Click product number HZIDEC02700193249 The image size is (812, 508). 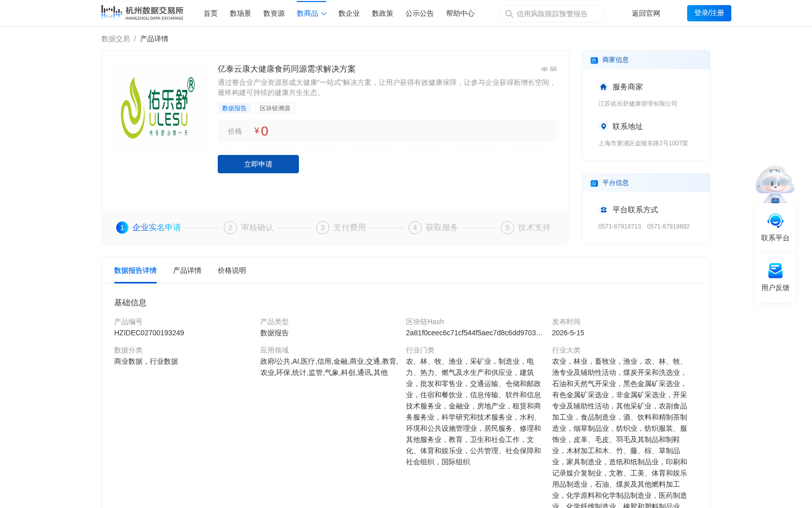coord(149,333)
